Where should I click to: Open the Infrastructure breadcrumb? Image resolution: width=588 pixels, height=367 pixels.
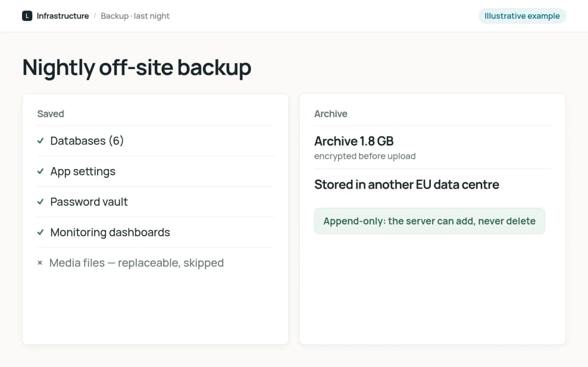63,16
